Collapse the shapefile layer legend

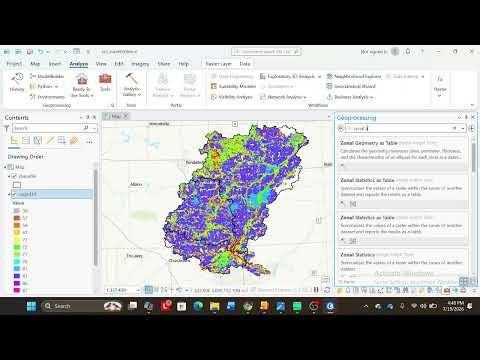click(9, 176)
